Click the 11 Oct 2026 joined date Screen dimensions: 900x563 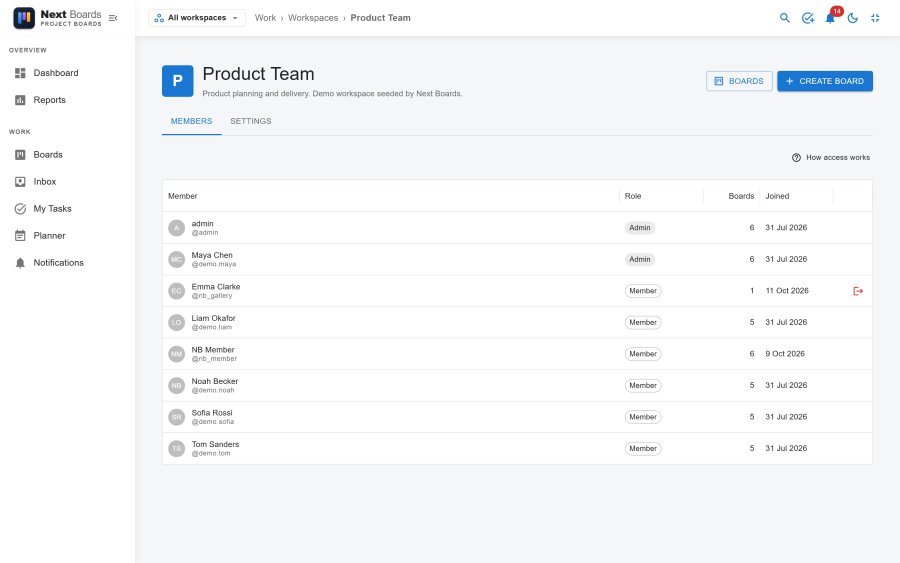point(787,291)
